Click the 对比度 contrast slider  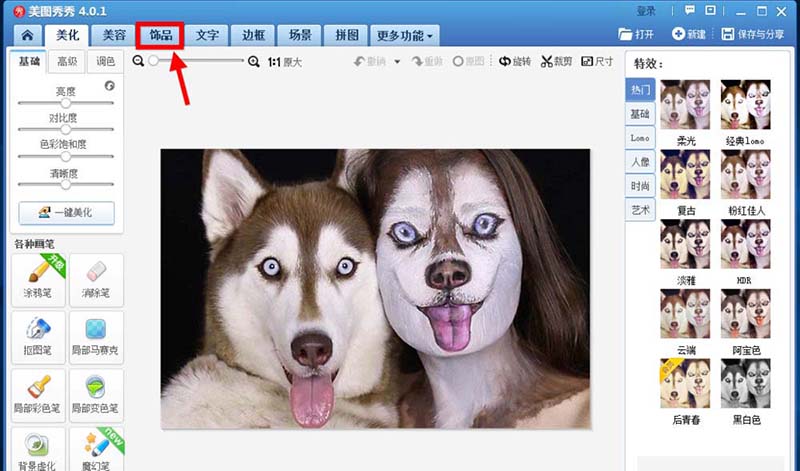65,129
